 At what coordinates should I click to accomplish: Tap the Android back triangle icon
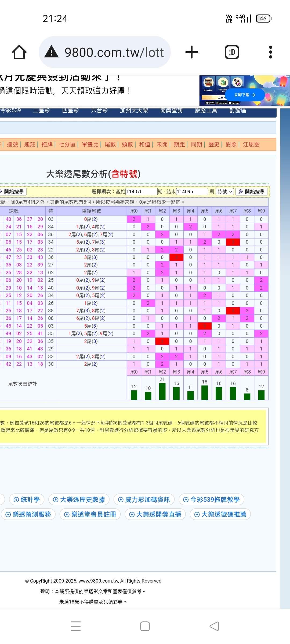click(214, 626)
